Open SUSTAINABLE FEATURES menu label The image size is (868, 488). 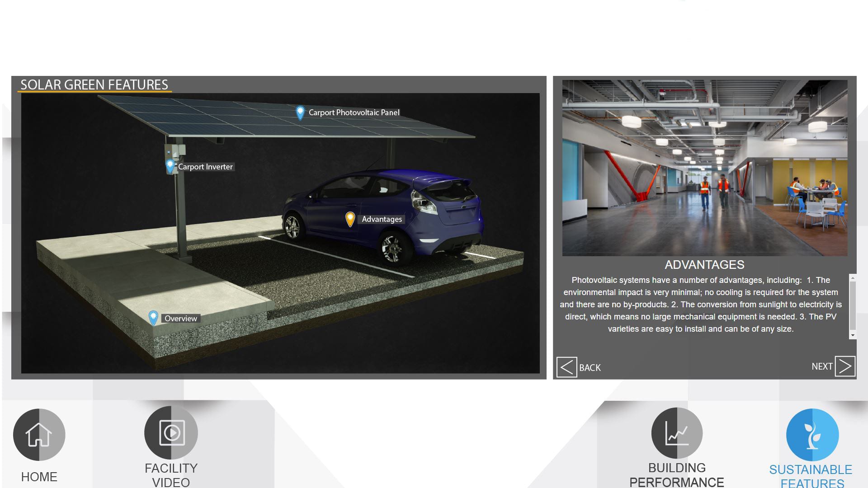pyautogui.click(x=811, y=476)
